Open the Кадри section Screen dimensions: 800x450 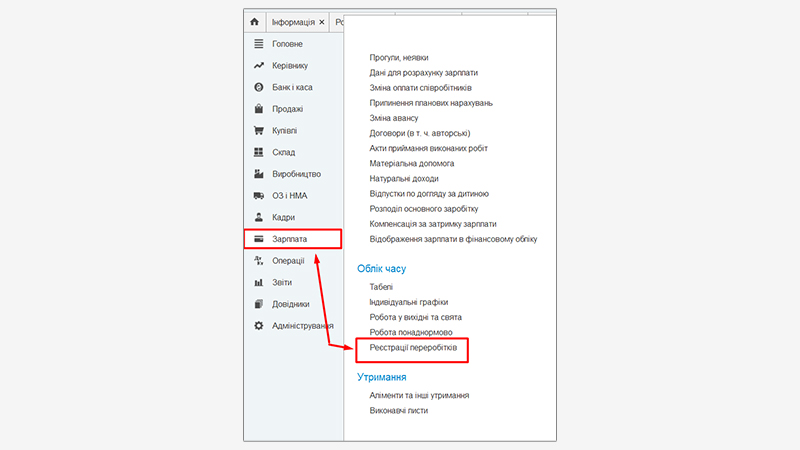(x=284, y=217)
